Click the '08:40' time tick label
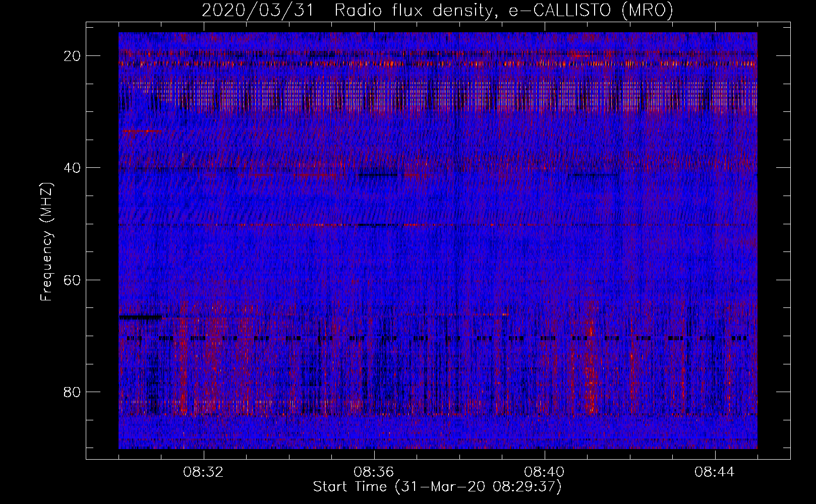The image size is (816, 504). [544, 472]
